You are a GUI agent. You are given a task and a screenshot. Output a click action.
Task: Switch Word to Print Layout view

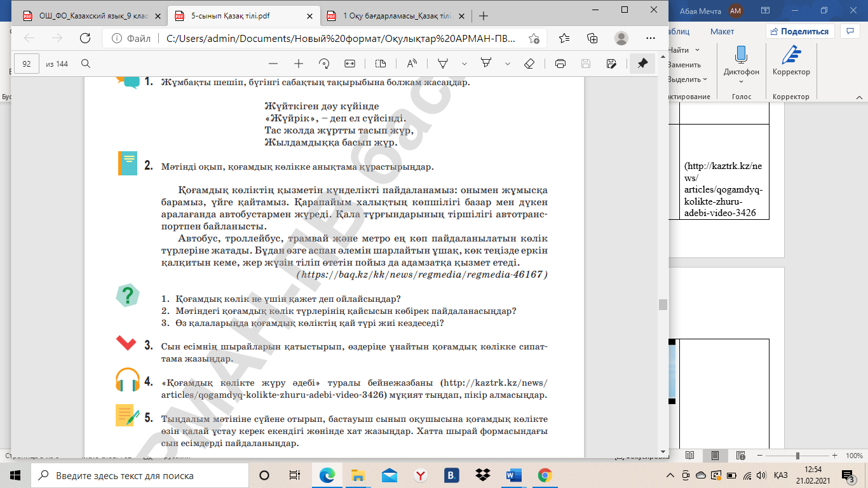pyautogui.click(x=715, y=456)
